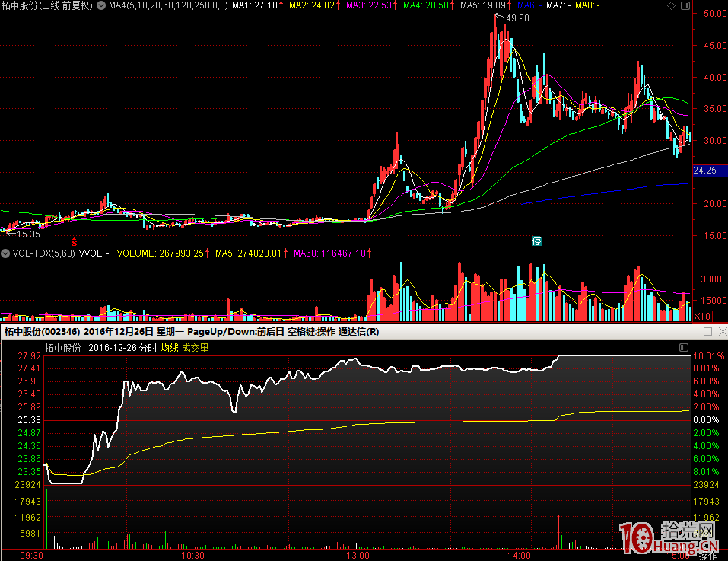Viewport: 728px width, 561px height.
Task: Toggle side panel icon in K-line chart header
Action: click(x=685, y=5)
